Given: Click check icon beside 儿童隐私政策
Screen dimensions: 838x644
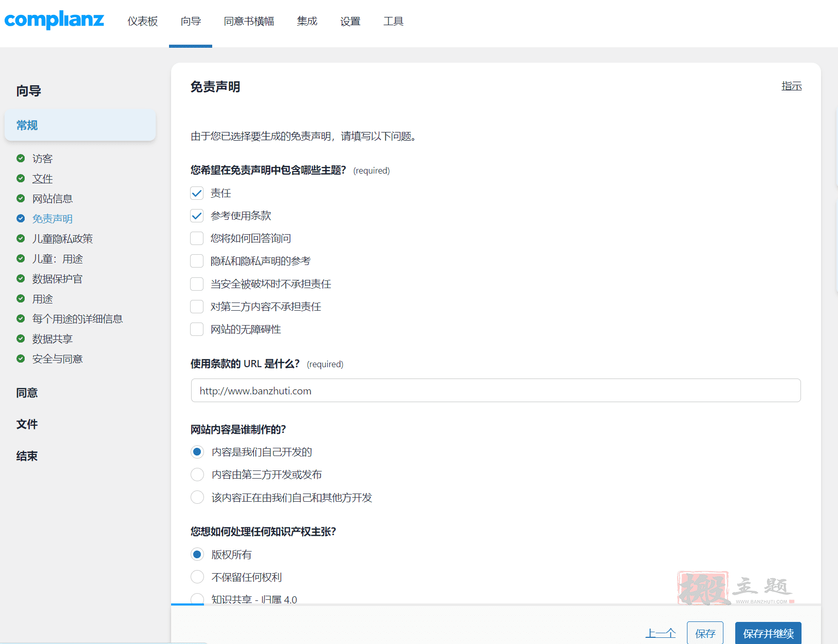Looking at the screenshot, I should (x=21, y=238).
